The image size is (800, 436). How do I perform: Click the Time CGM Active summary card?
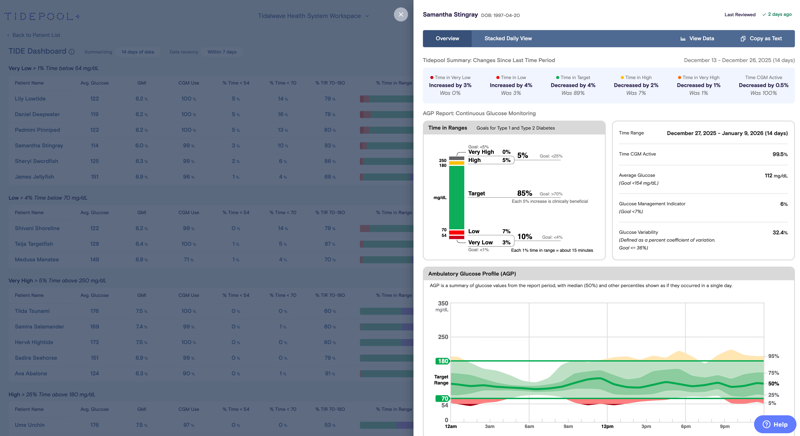[763, 85]
